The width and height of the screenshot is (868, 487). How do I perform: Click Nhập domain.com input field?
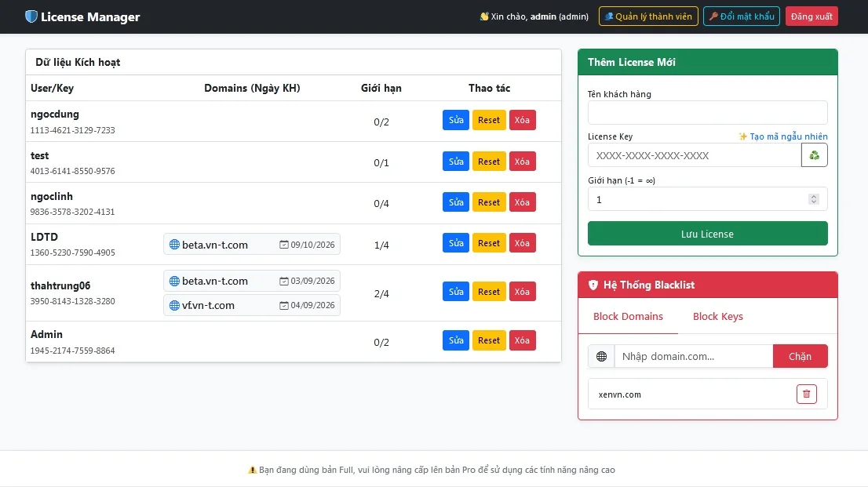click(694, 356)
